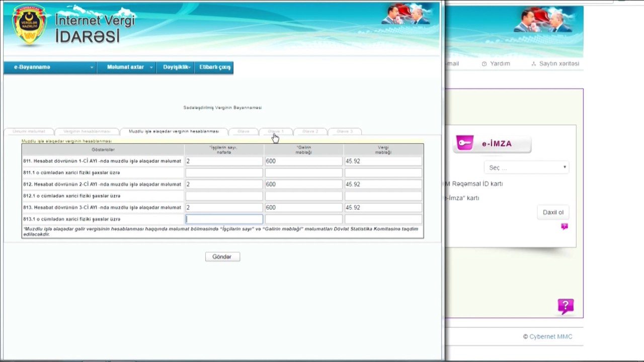
Task: Open the large pink help question icon
Action: click(566, 306)
